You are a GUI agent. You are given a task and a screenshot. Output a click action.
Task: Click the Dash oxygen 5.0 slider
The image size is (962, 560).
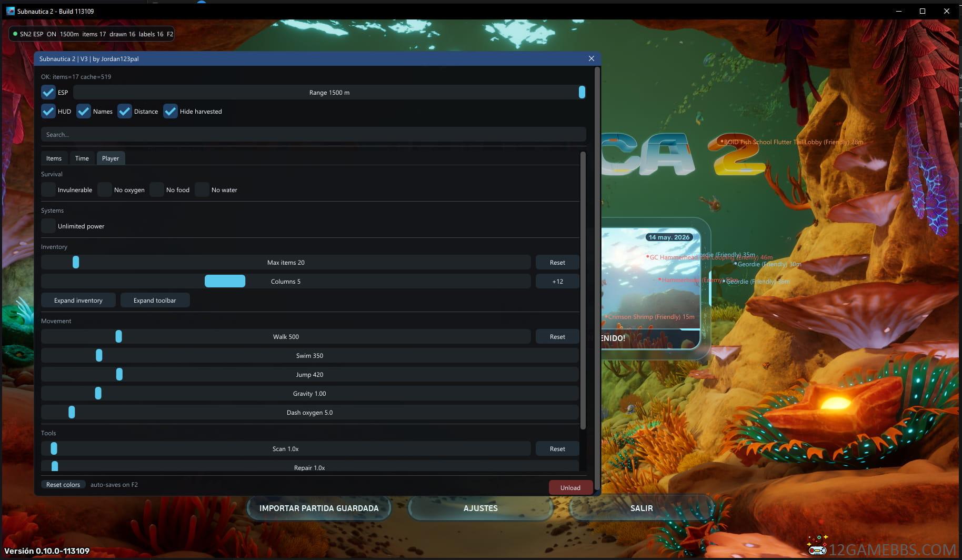pyautogui.click(x=310, y=413)
